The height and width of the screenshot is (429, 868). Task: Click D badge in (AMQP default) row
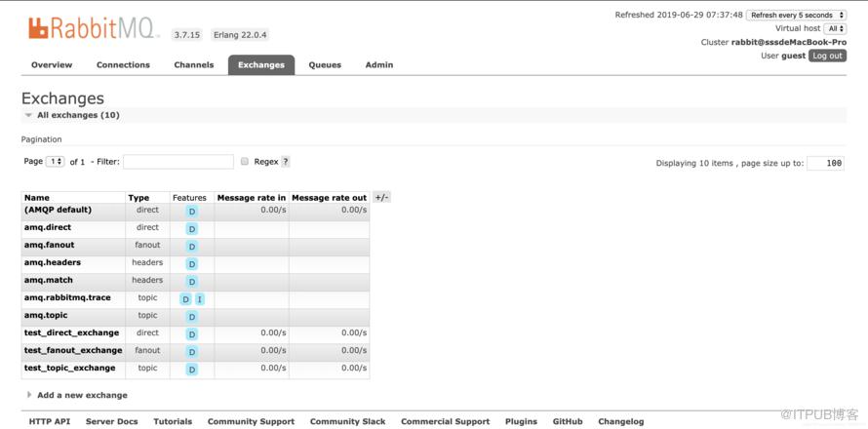[191, 212]
